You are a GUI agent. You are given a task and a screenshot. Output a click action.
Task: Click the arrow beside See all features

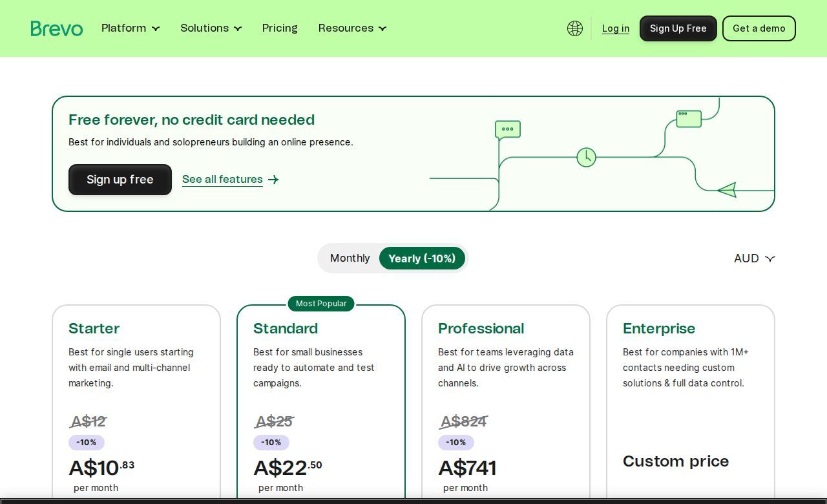coord(273,180)
